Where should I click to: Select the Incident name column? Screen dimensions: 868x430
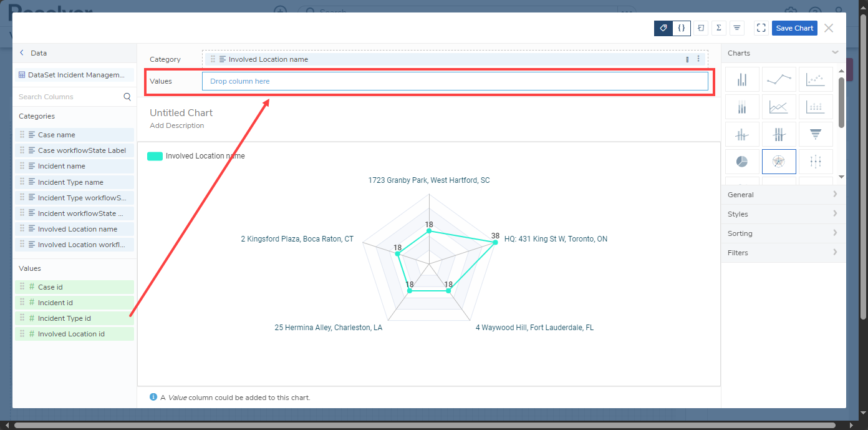click(74, 166)
